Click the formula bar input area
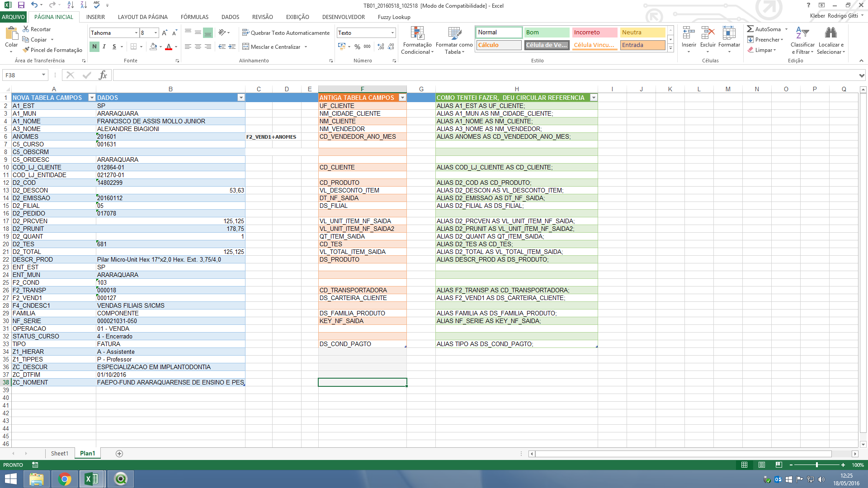The height and width of the screenshot is (488, 868). (x=486, y=75)
